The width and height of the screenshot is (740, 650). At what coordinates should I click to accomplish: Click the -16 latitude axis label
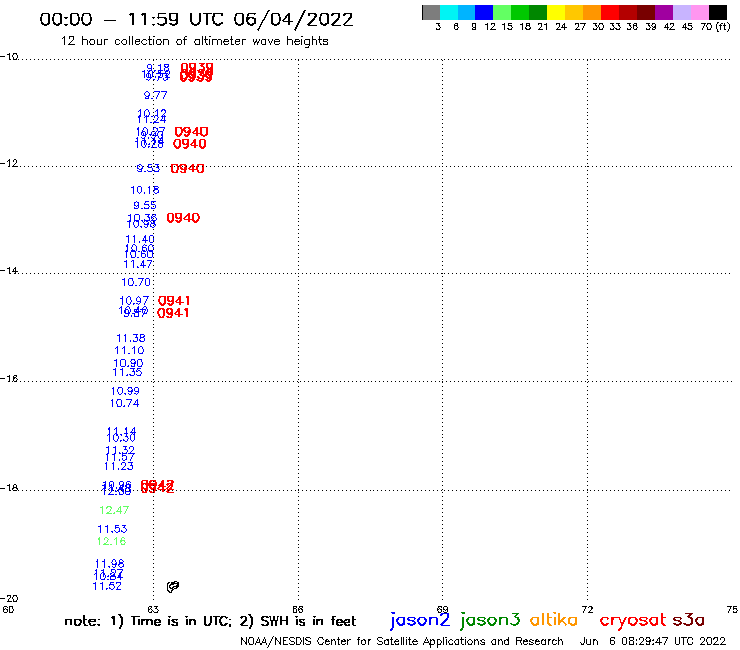[x=9, y=379]
